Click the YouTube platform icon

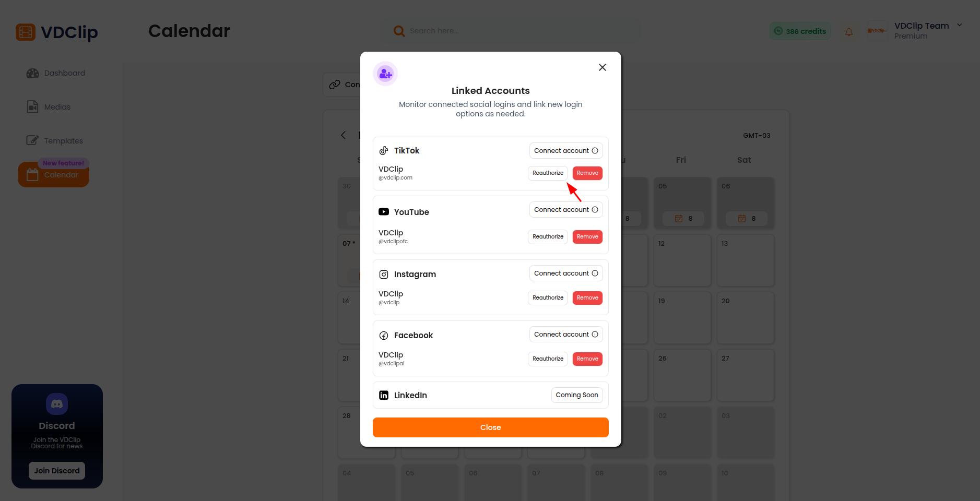coord(384,212)
